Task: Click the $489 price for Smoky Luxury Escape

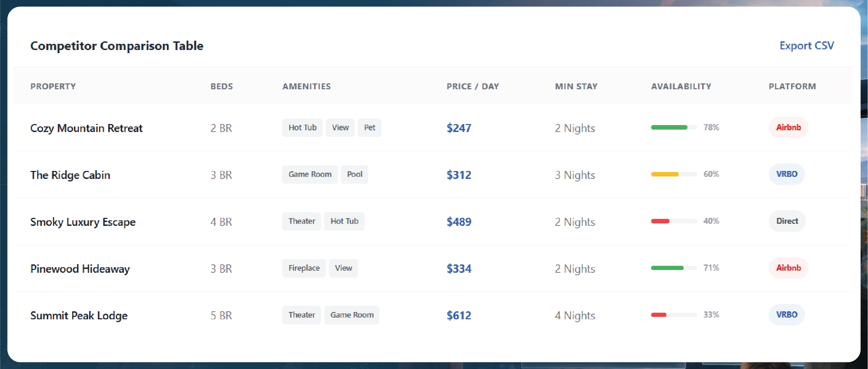Action: pos(459,222)
